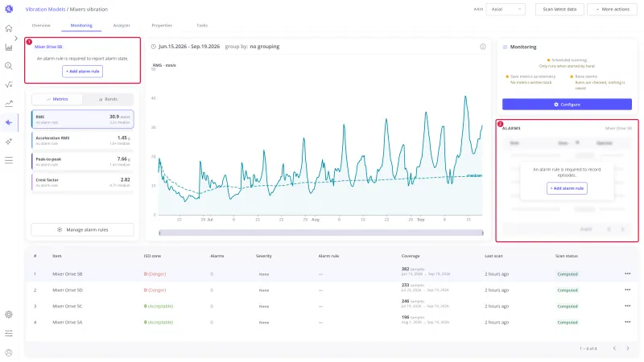Click the Coverage column header

(411, 256)
